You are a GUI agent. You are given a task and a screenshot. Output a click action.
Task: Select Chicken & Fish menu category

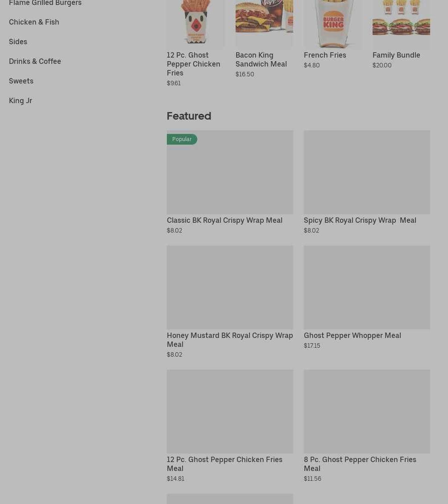click(34, 22)
